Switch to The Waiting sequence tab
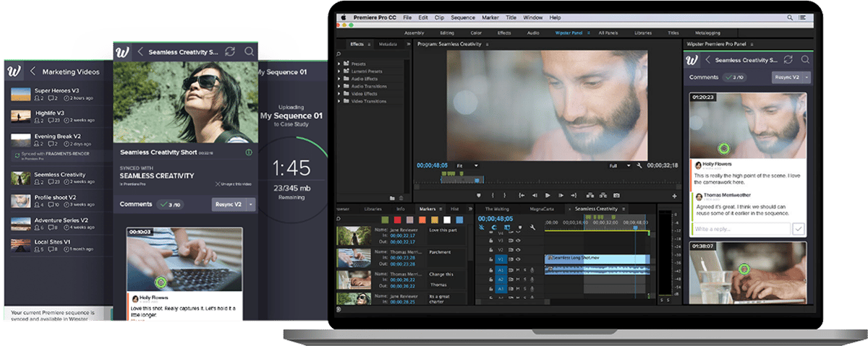The width and height of the screenshot is (868, 346). pyautogui.click(x=498, y=209)
